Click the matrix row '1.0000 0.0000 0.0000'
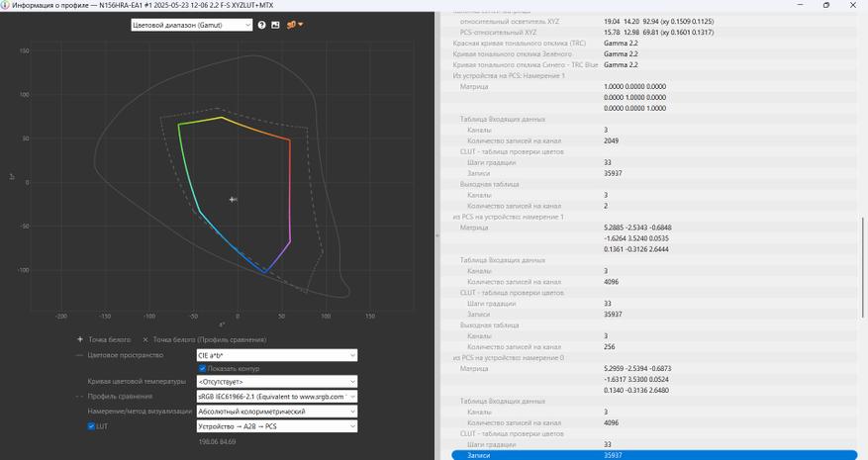 [x=654, y=86]
